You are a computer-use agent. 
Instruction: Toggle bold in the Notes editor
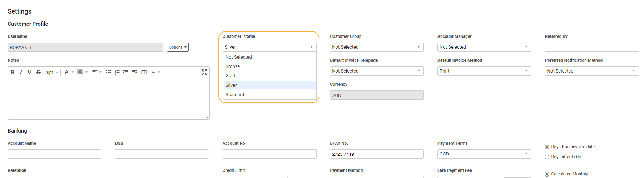click(13, 72)
